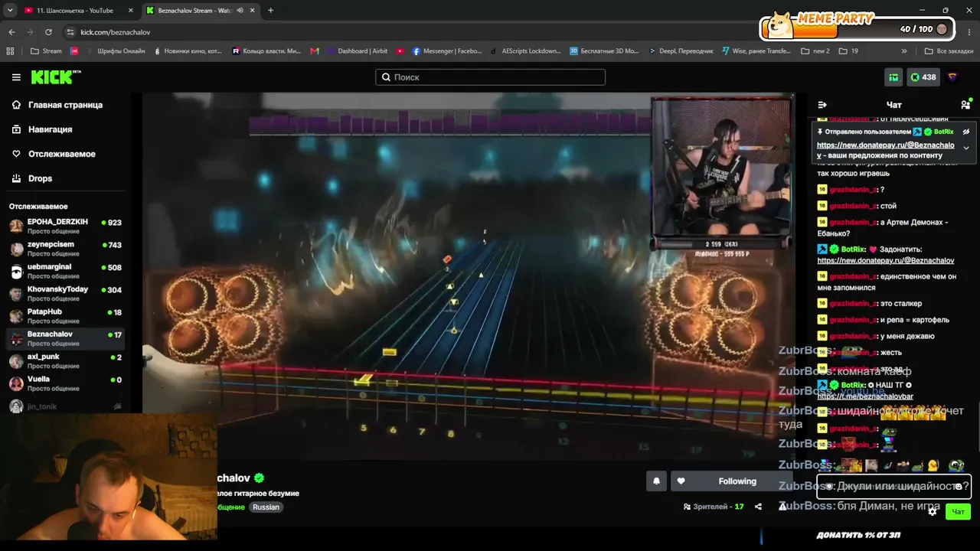Report the stream using the warning icon
The height and width of the screenshot is (551, 980).
[x=782, y=507]
